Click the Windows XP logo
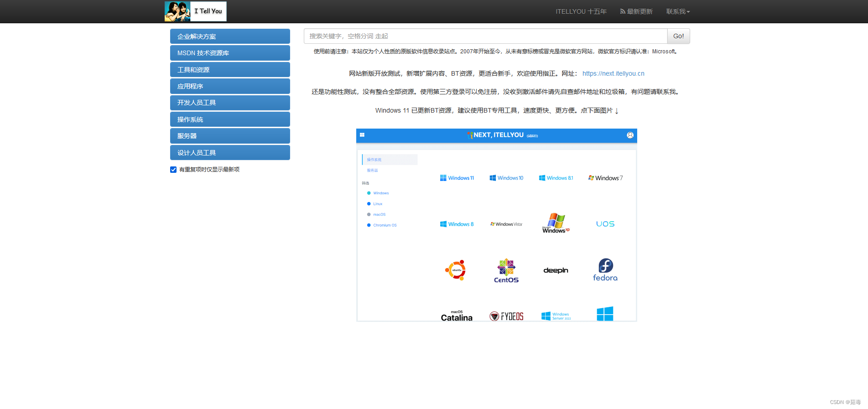Image resolution: width=868 pixels, height=409 pixels. click(556, 223)
